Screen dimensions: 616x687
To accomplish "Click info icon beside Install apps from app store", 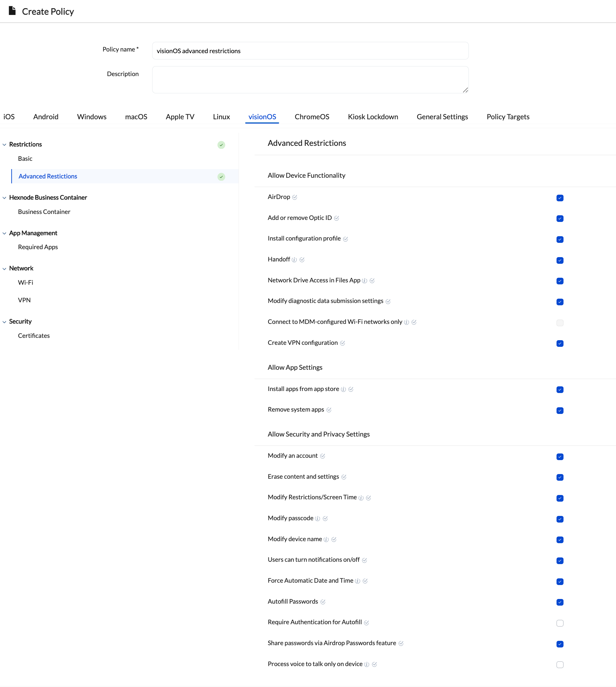I will tap(343, 389).
